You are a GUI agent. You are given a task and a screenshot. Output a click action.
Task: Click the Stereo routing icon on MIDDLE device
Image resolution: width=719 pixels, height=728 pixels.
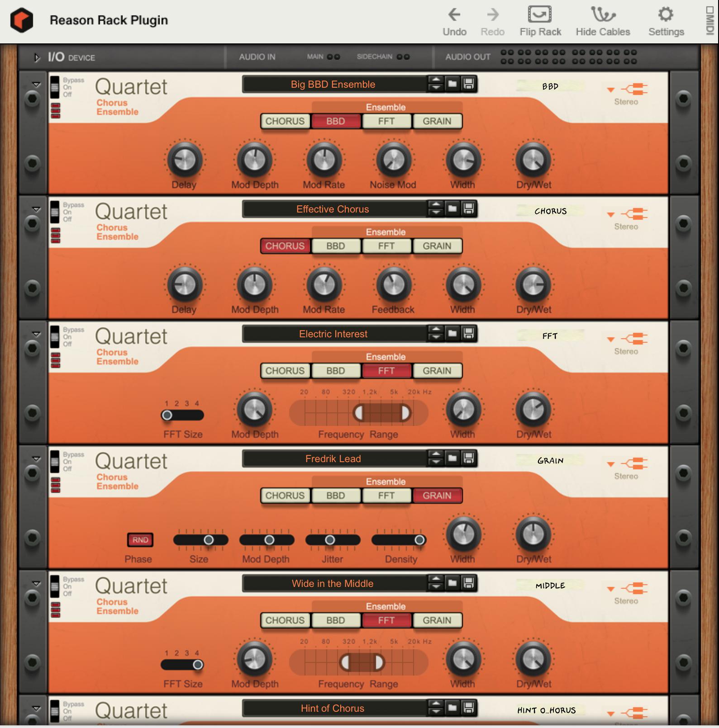[634, 588]
